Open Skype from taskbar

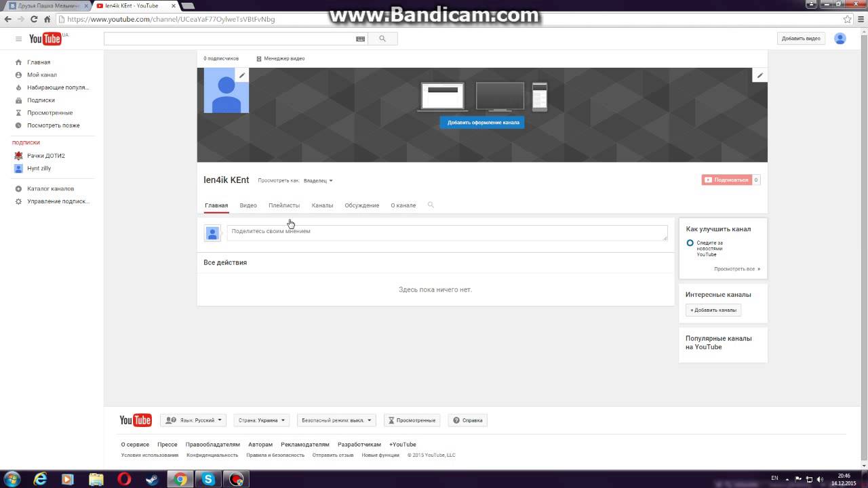(208, 479)
